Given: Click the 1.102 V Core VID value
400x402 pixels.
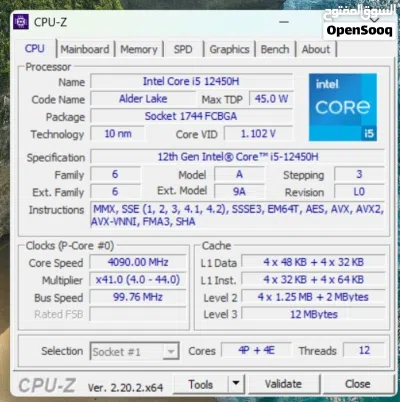Looking at the screenshot, I should pyautogui.click(x=258, y=134).
